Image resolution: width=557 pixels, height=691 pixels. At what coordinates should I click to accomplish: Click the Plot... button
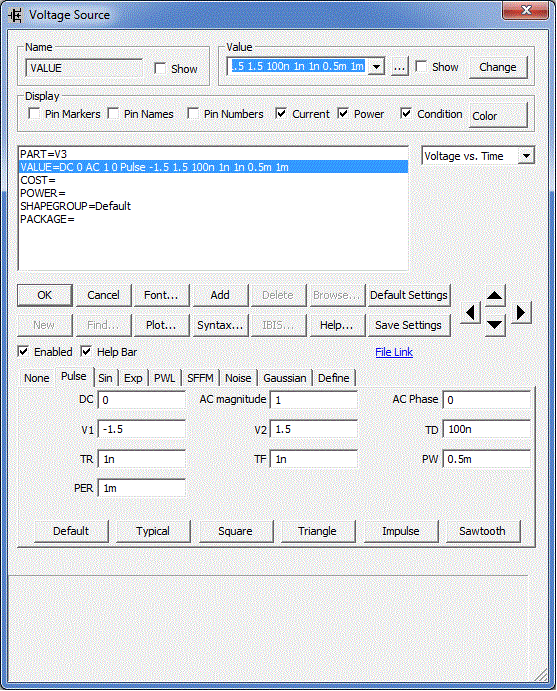(161, 325)
